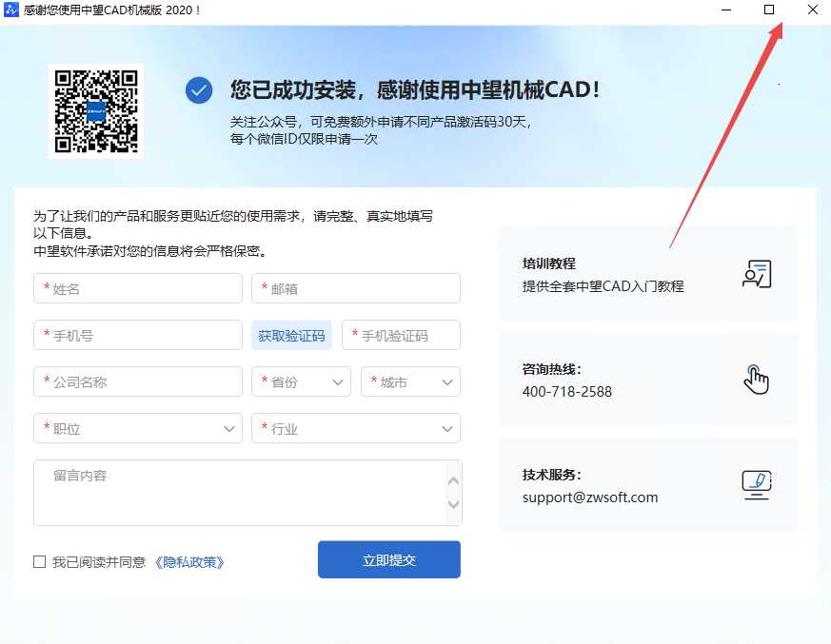Click the ZWCAD app icon in title bar

(x=12, y=10)
